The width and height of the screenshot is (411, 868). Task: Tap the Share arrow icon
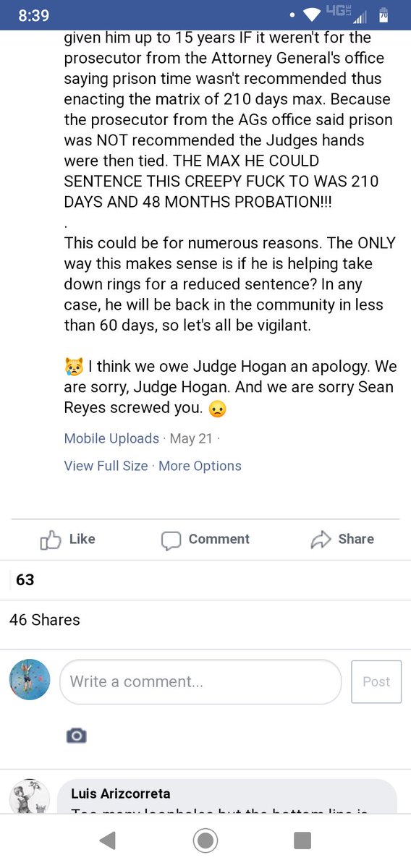320,540
